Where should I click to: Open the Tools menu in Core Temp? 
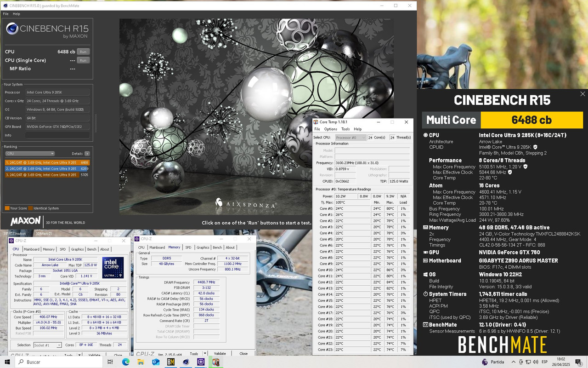click(x=345, y=129)
